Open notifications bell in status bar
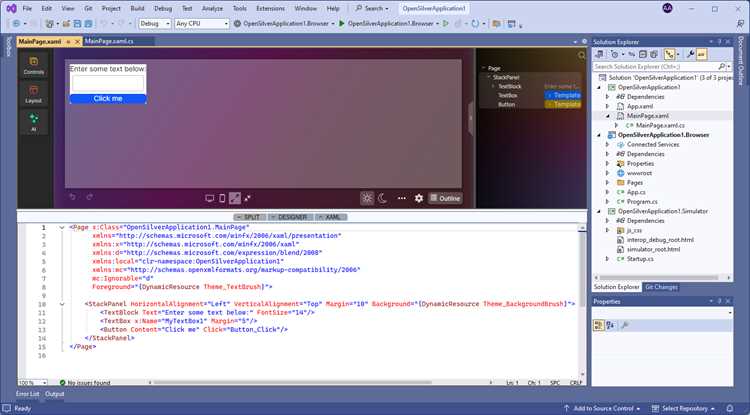The image size is (750, 415). (730, 408)
